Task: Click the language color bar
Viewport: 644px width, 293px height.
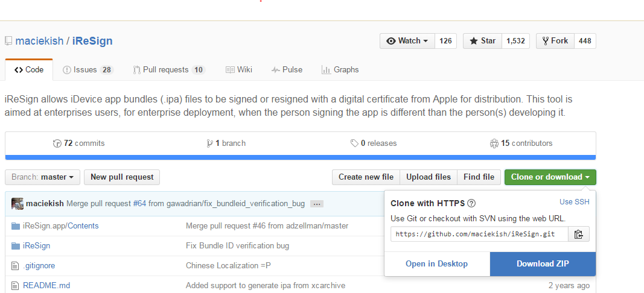Action: [300, 158]
